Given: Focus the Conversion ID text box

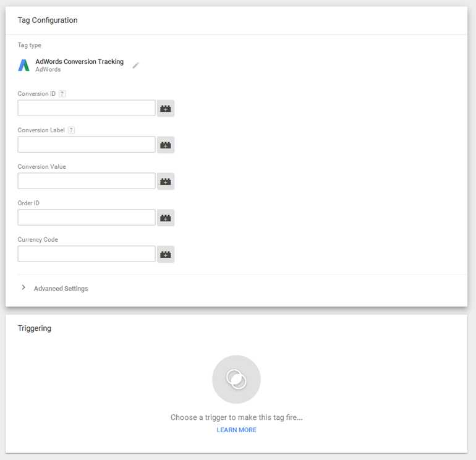Looking at the screenshot, I should [87, 108].
